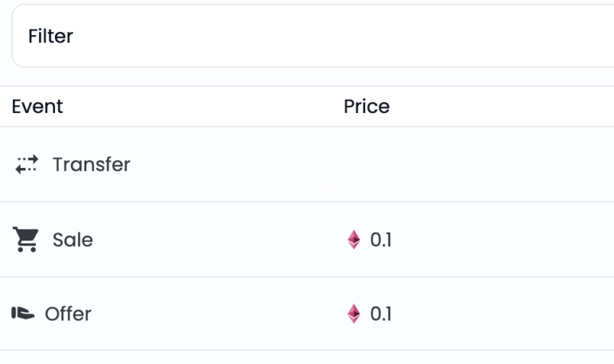Click blank space right of Offer price
Image resolution: width=614 pixels, height=364 pixels.
[x=502, y=314]
